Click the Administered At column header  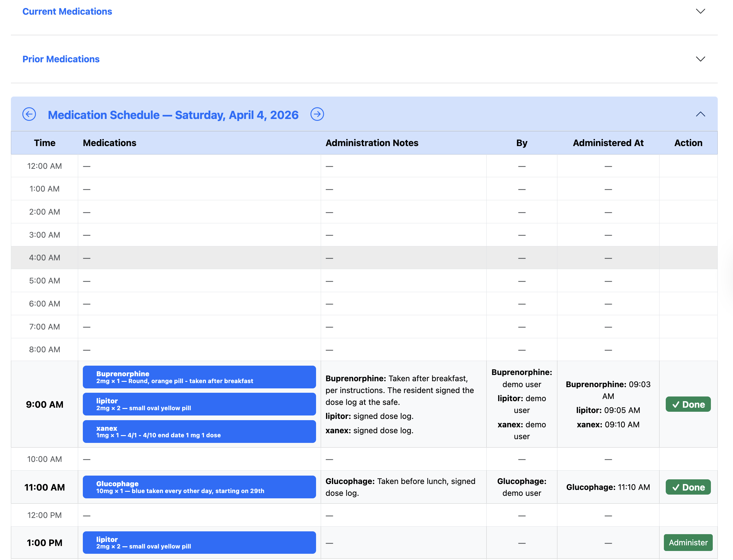pos(608,143)
